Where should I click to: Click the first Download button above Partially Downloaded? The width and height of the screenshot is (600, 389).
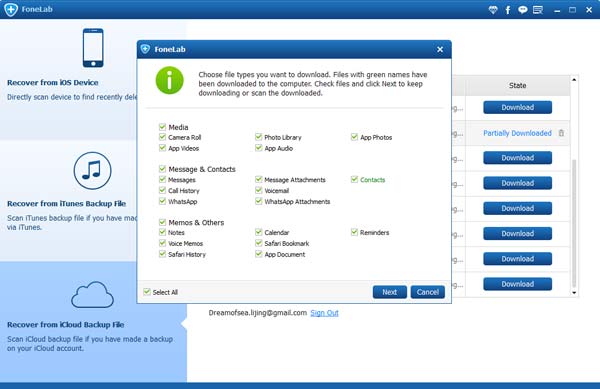click(517, 107)
